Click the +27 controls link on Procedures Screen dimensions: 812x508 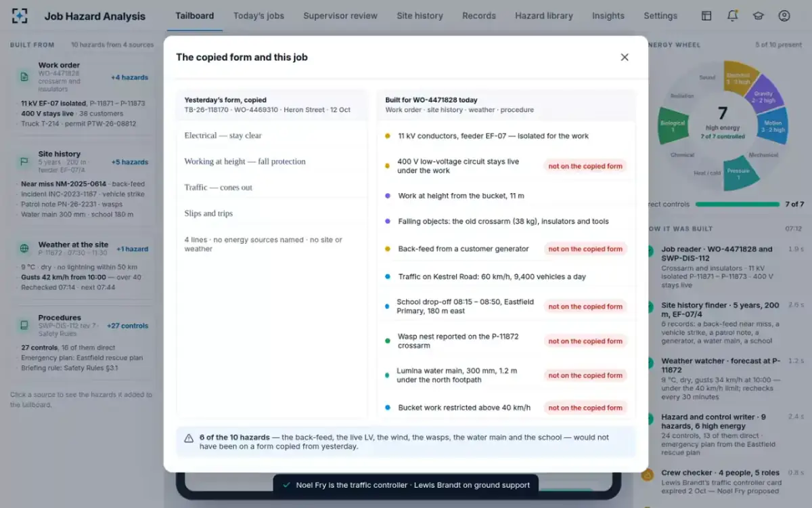127,326
